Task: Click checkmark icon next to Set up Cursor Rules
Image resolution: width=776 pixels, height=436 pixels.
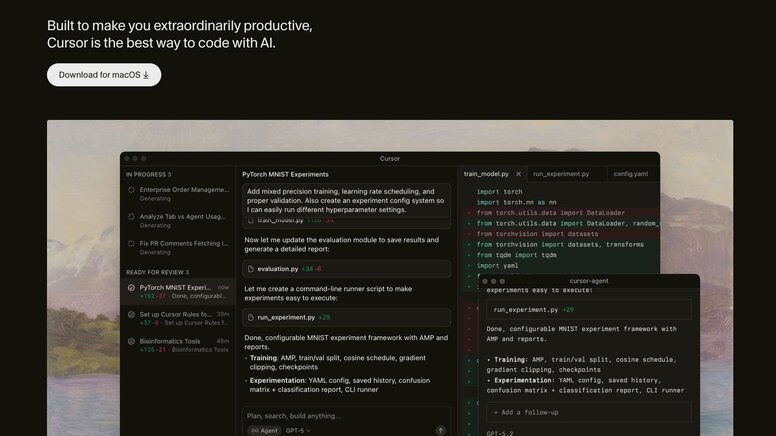Action: click(x=131, y=314)
